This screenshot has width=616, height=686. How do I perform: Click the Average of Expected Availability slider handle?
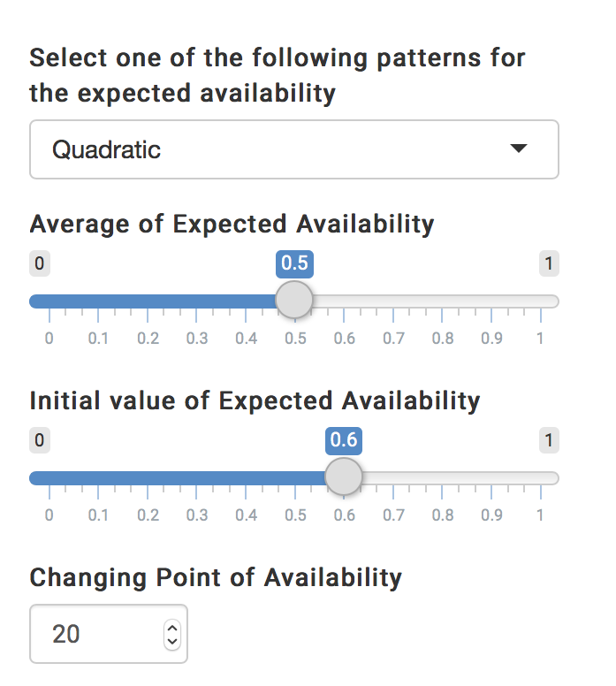294,300
